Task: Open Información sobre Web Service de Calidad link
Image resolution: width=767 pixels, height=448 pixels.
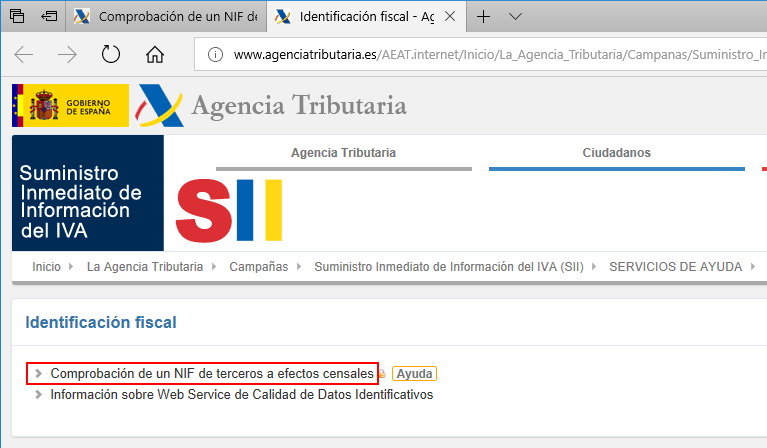Action: [x=242, y=395]
